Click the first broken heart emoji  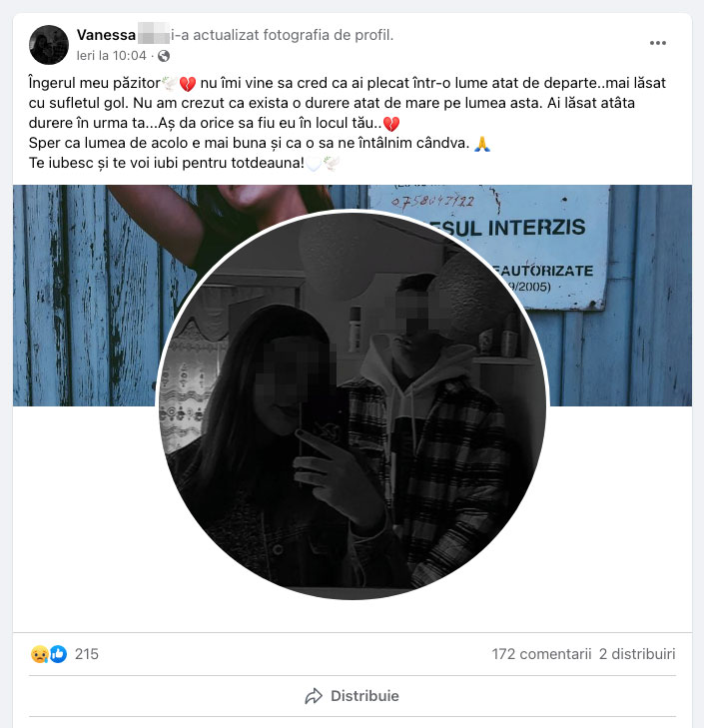tap(187, 84)
